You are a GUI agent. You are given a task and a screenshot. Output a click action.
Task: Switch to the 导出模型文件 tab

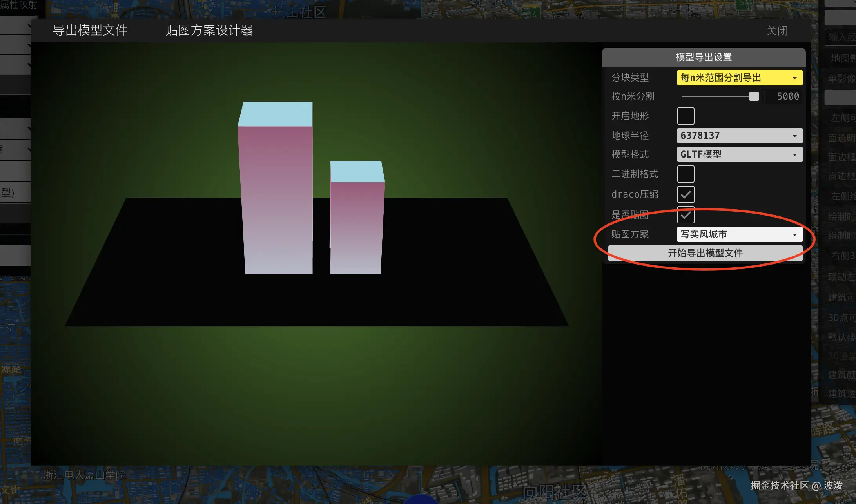pyautogui.click(x=90, y=31)
